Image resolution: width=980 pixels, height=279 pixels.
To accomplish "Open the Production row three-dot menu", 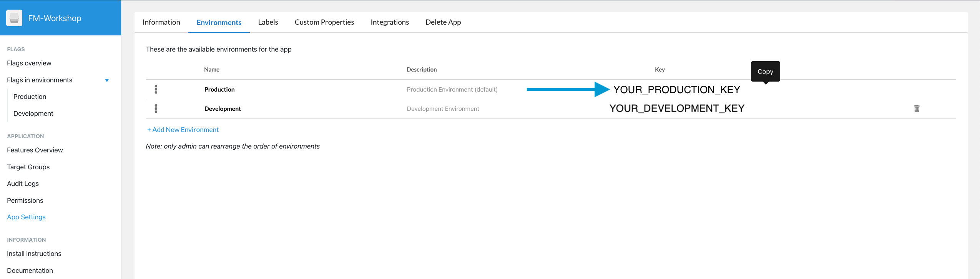I will pyautogui.click(x=156, y=89).
